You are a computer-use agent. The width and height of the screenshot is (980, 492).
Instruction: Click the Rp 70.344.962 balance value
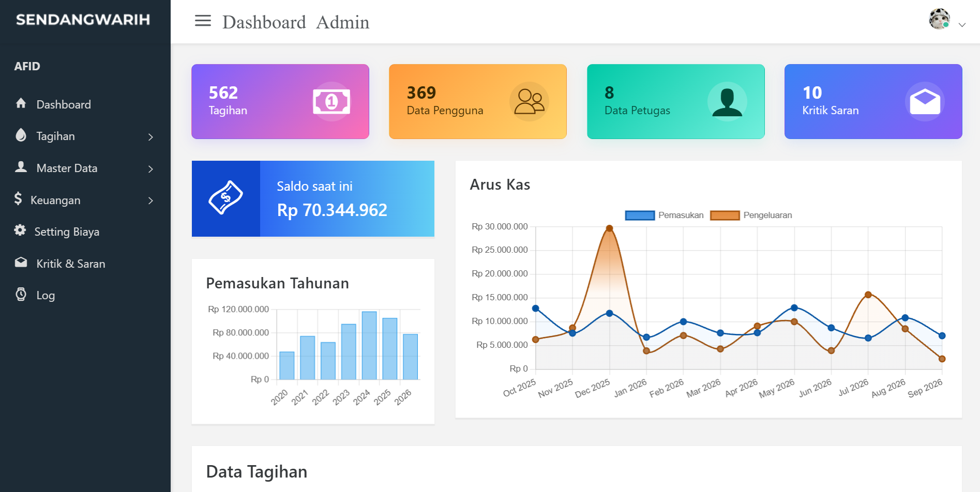click(332, 210)
